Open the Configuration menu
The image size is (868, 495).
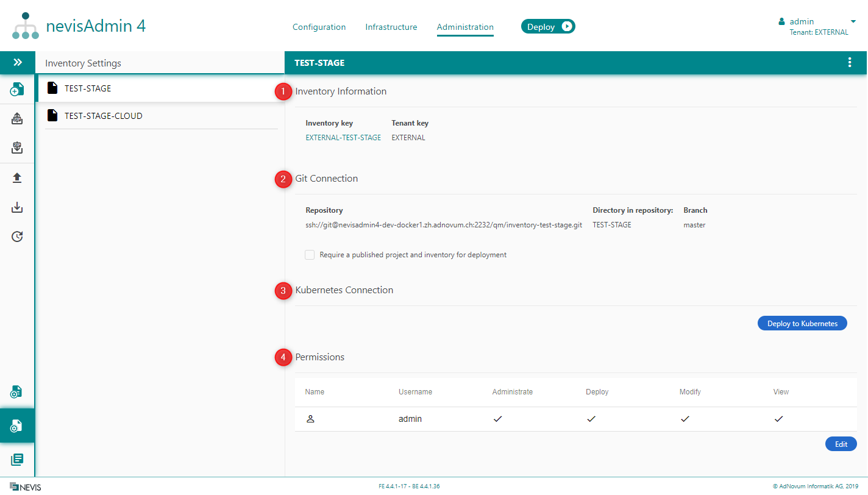pos(319,27)
